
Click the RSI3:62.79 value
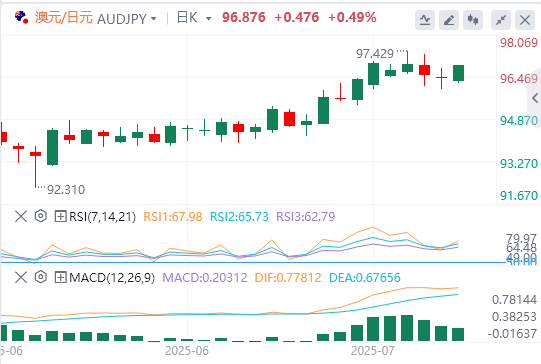tap(306, 217)
